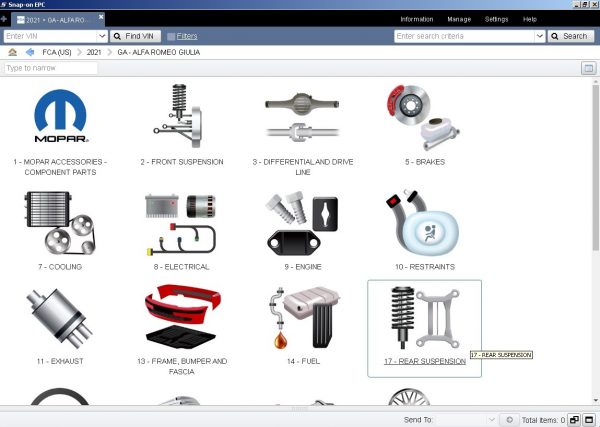
Task: Add a new tab with plus icon
Action: click(4, 19)
